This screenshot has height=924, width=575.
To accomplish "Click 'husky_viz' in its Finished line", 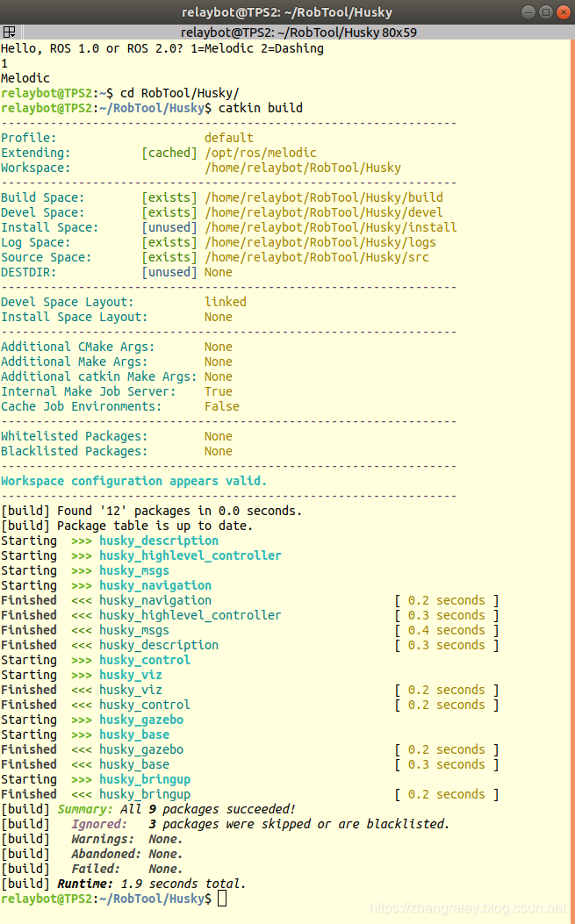I will pyautogui.click(x=130, y=690).
